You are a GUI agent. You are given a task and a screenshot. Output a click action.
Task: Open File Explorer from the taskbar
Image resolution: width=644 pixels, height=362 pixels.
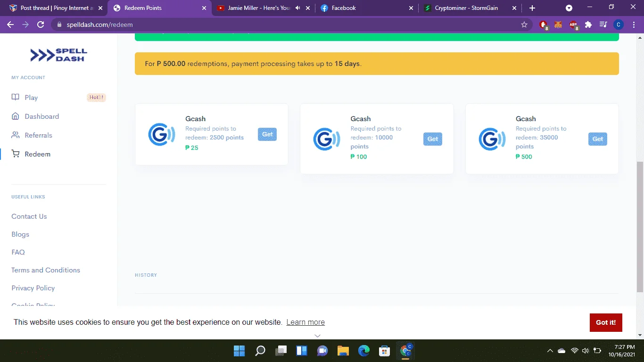click(x=343, y=351)
